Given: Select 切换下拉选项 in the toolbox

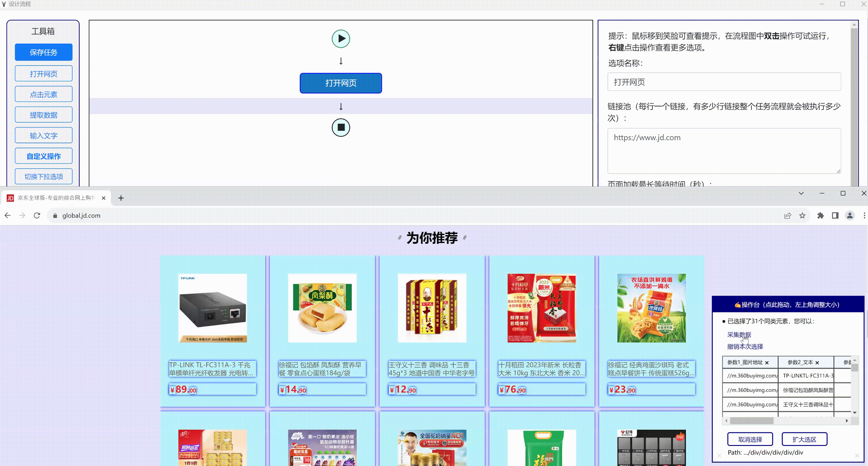Looking at the screenshot, I should pos(43,176).
